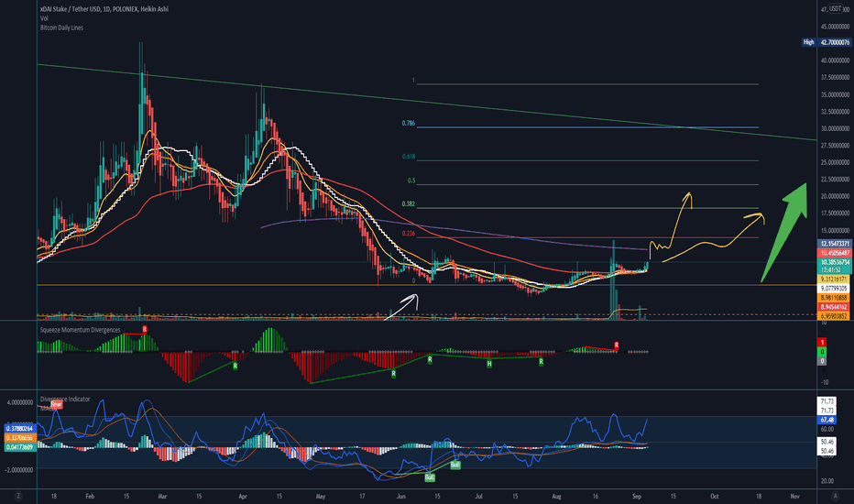Click the green 0.04173609 indicator value label
This screenshot has height=504, width=854.
[x=19, y=447]
